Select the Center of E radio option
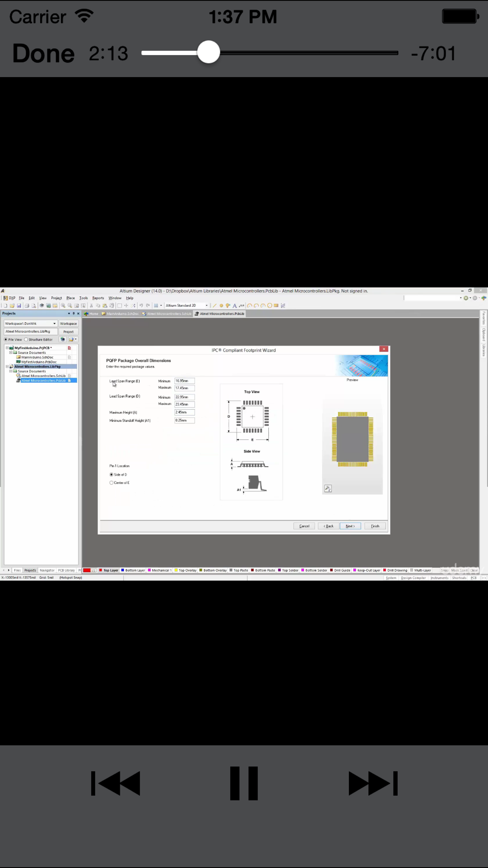Screen dimensions: 488x868 111,483
